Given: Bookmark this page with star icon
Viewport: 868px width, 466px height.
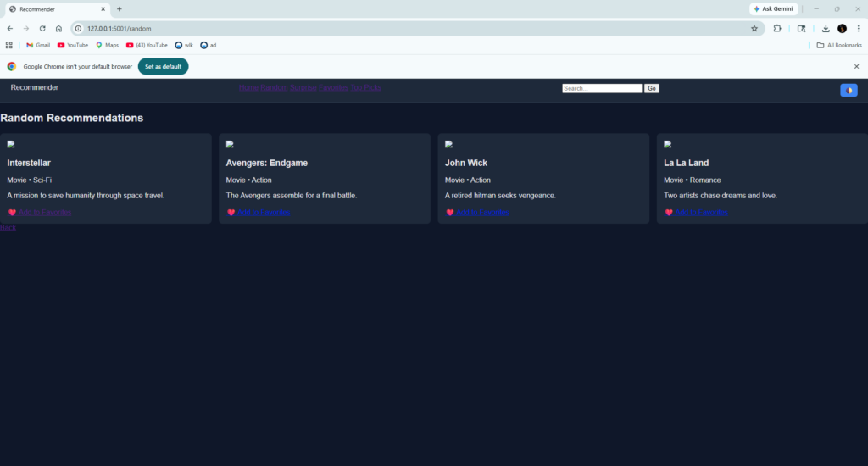Looking at the screenshot, I should 754,28.
